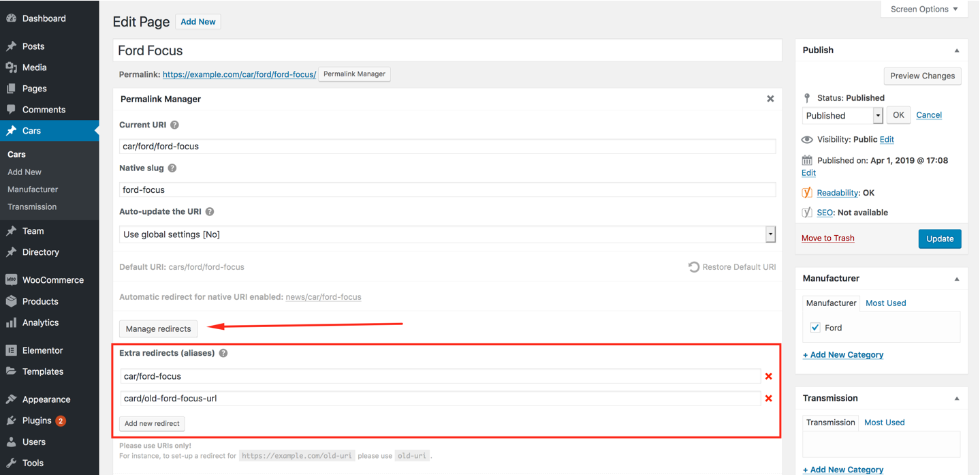
Task: Collapse the Manufacturer metabox
Action: pyautogui.click(x=957, y=279)
